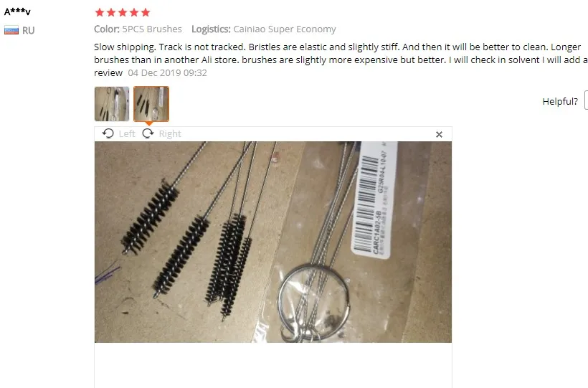Click the enlarged brushes photo
The width and height of the screenshot is (588, 388).
tap(273, 242)
